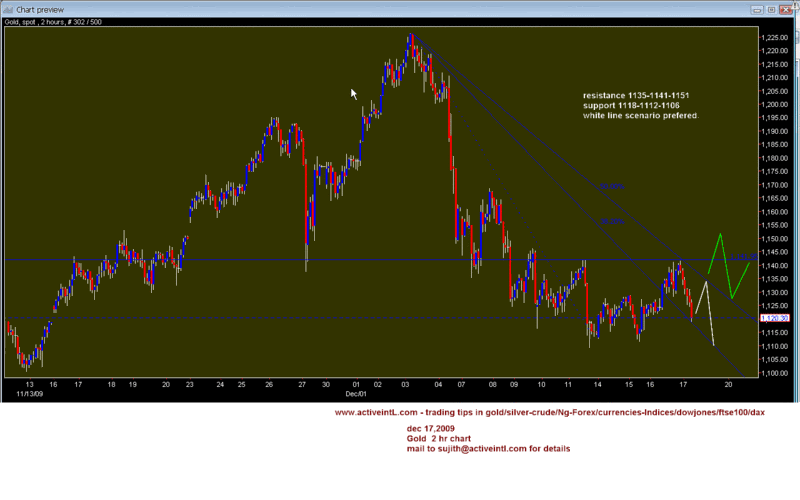
Task: Click the sujith@activeintl.com mail line
Action: pos(488,449)
